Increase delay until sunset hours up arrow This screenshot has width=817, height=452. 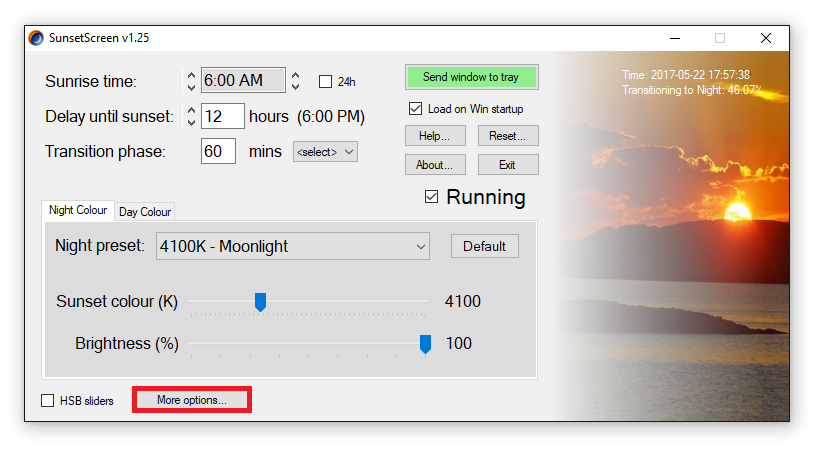pyautogui.click(x=191, y=111)
